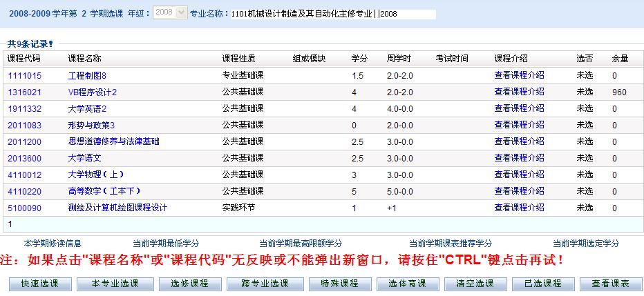The image size is (644, 296).
Task: View 查看课程介绍 for 大学语文
Action: (x=519, y=158)
